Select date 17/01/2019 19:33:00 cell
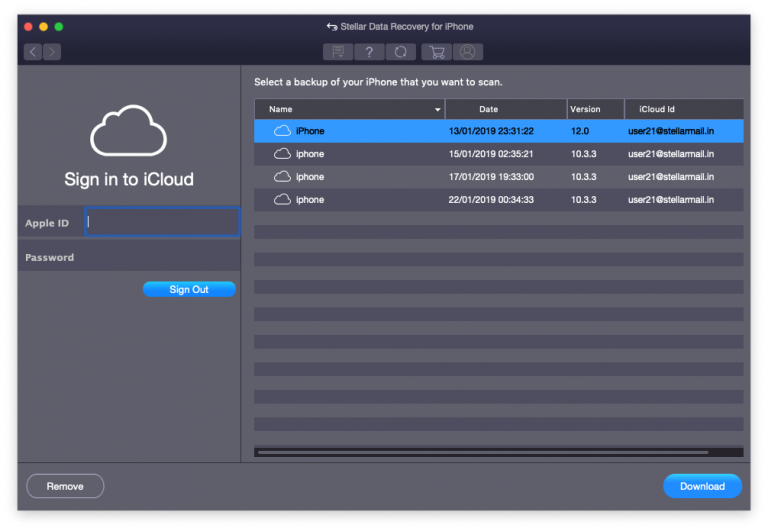 pos(491,177)
